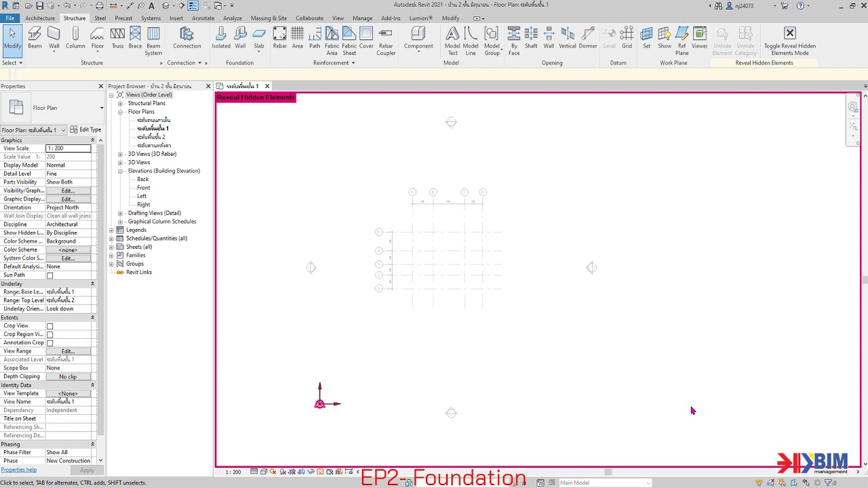Click the Connection tool
The width and height of the screenshot is (868, 488).
[x=186, y=38]
